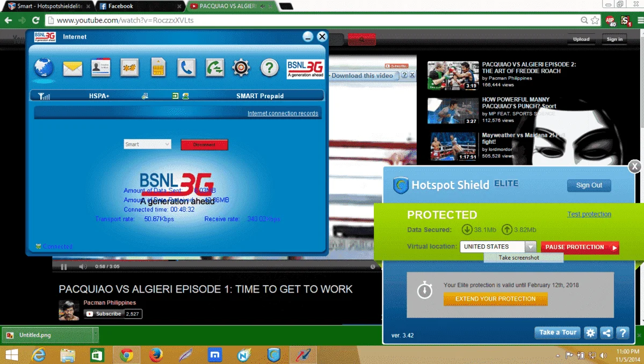Open the Chrome hamburger menu
The height and width of the screenshot is (364, 644).
tap(640, 20)
